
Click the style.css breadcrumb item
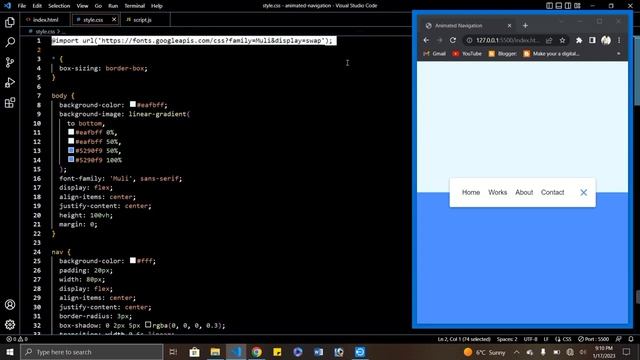coord(44,31)
